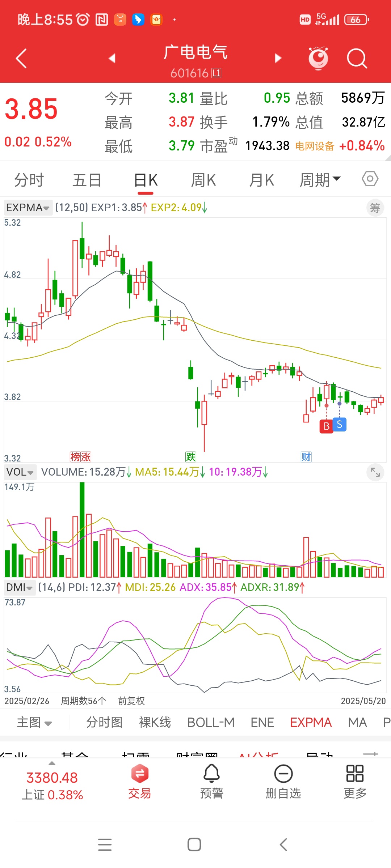Viewport: 391px width, 868px height.
Task: Open search with magnifier icon
Action: point(357,58)
